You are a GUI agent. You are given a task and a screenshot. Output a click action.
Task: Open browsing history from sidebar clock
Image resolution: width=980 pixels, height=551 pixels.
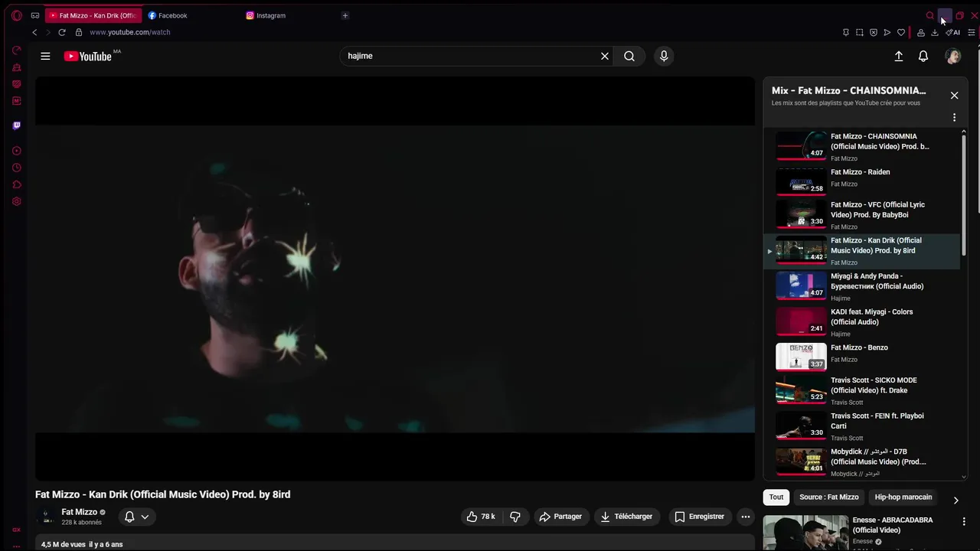16,168
